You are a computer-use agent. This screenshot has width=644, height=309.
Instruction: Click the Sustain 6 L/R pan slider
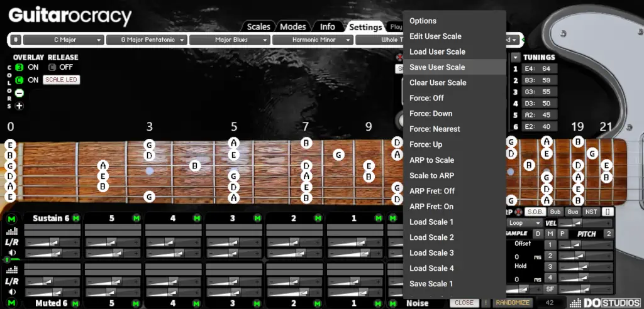[x=52, y=242]
